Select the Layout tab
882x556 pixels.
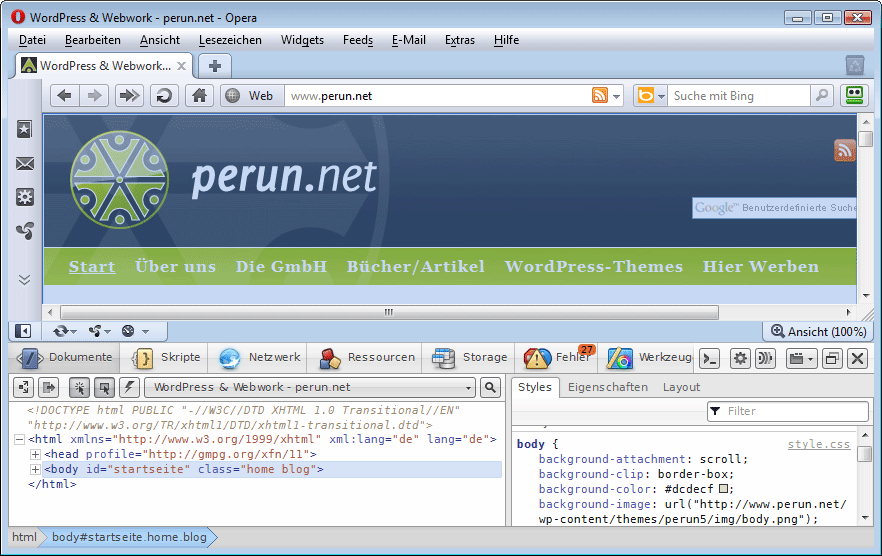[x=681, y=387]
